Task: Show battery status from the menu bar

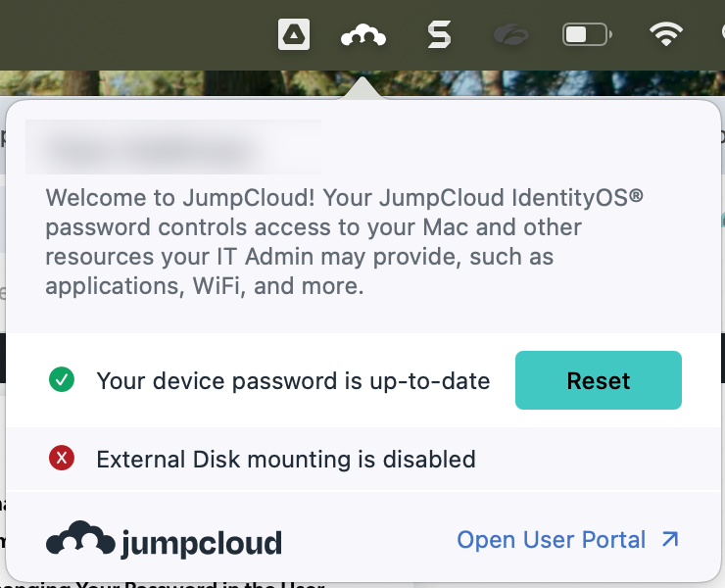Action: pos(586,36)
